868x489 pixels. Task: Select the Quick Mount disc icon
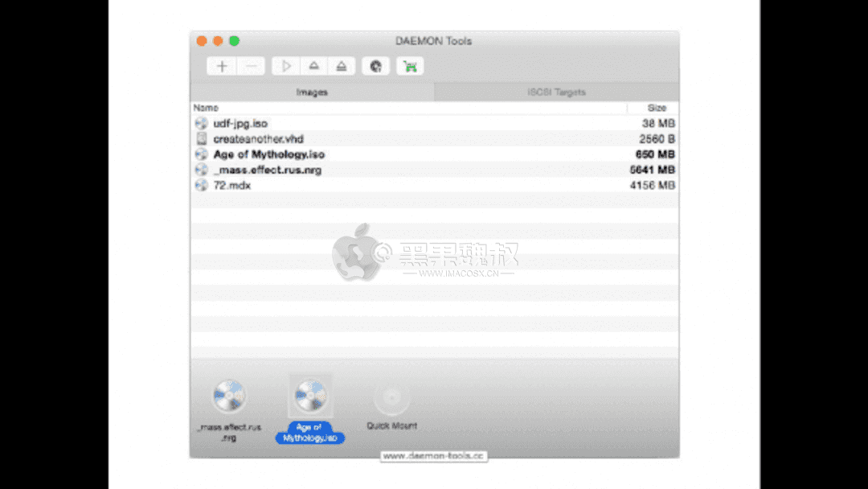tap(391, 398)
